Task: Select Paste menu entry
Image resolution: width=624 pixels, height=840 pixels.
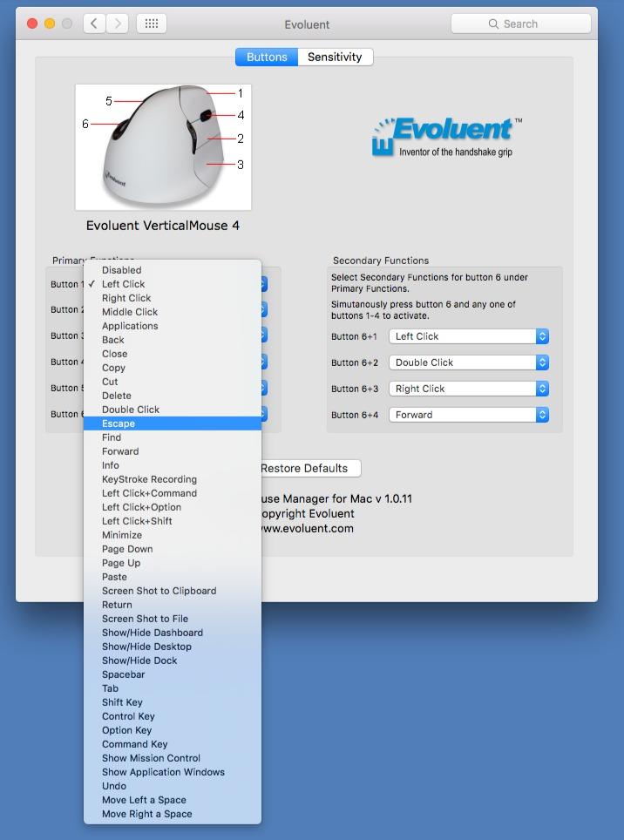Action: [173, 577]
